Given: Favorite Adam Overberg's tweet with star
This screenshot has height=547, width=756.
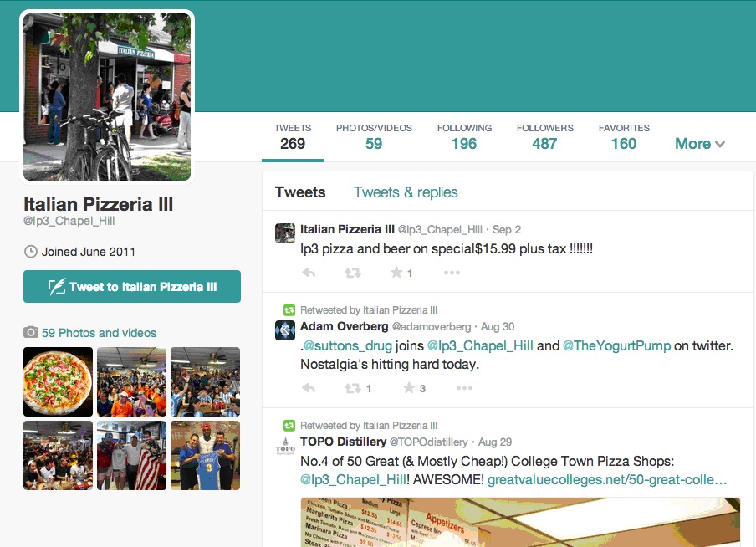Looking at the screenshot, I should tap(409, 388).
